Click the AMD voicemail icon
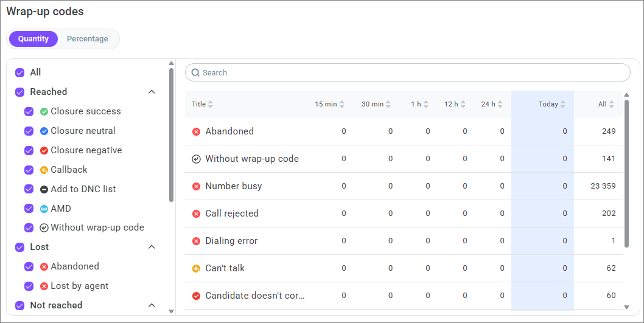This screenshot has height=323, width=644. coord(44,209)
